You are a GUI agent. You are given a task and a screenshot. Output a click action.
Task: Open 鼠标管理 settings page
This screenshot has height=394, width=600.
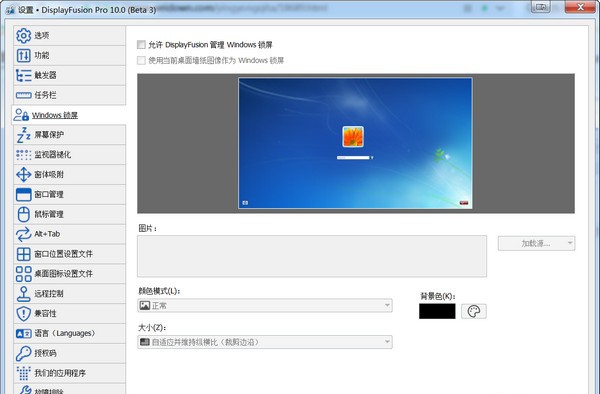(x=70, y=214)
